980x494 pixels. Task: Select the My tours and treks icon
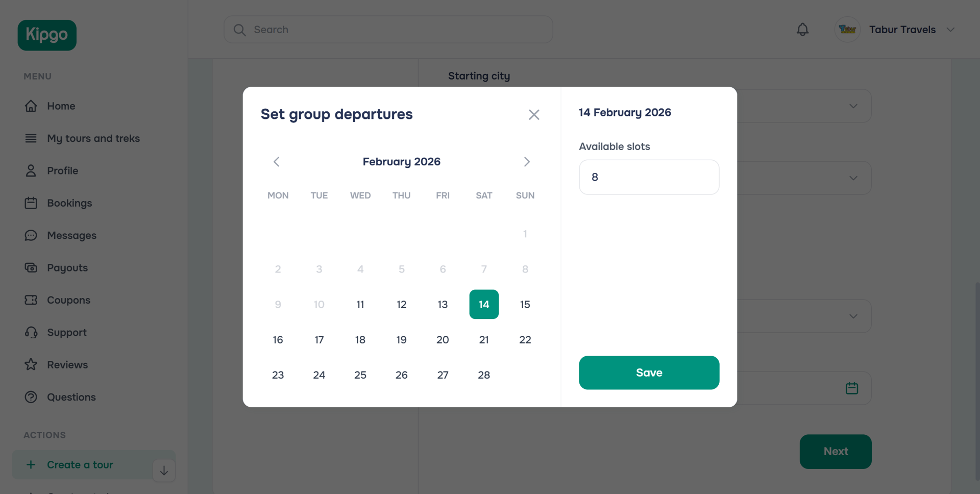31,138
